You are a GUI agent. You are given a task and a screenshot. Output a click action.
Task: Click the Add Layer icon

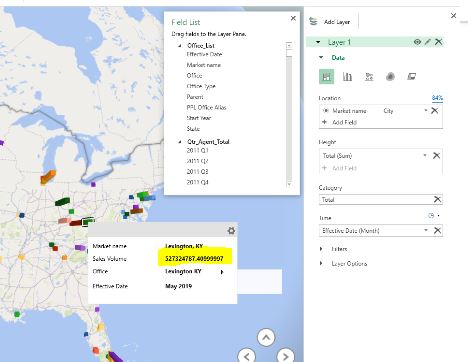313,21
